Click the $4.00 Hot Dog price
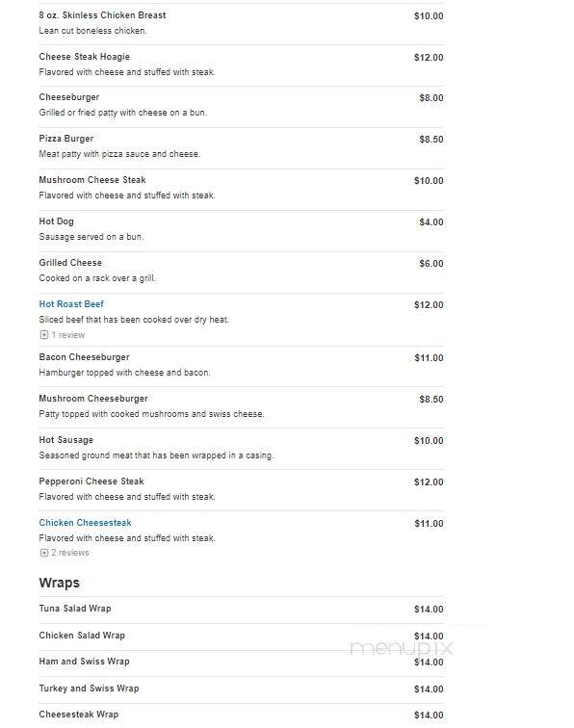574x728 pixels. pyautogui.click(x=430, y=221)
